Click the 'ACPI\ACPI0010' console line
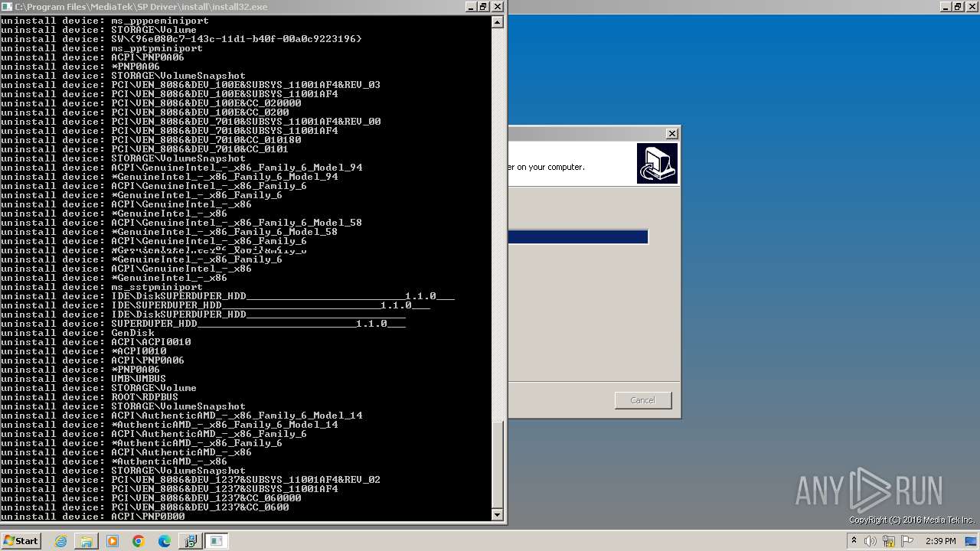Viewport: 980px width, 551px height. (x=96, y=342)
